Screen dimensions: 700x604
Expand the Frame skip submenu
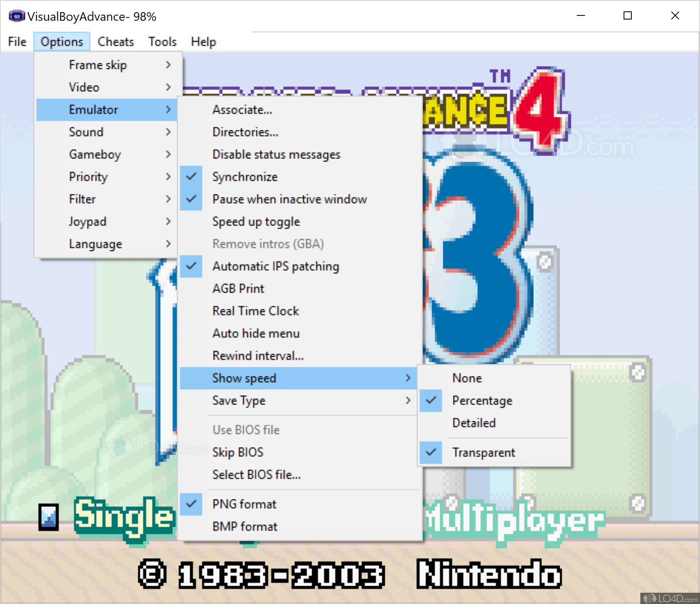tap(98, 64)
